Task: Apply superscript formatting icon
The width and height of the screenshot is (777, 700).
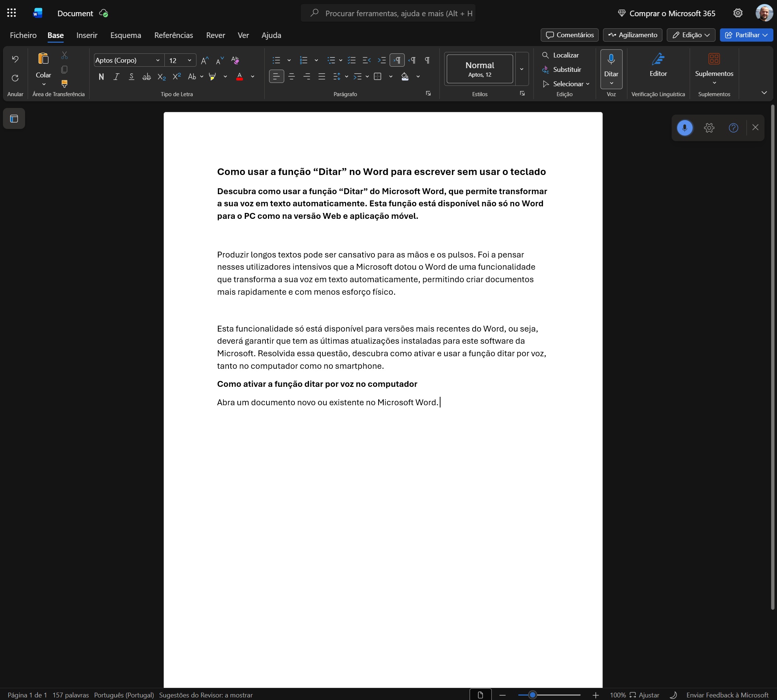Action: click(x=177, y=77)
